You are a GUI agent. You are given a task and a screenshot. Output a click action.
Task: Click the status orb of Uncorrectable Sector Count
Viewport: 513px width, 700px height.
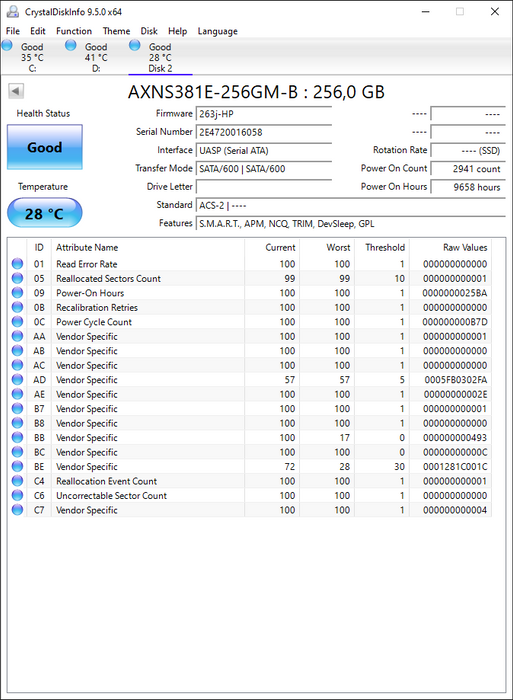tap(17, 496)
